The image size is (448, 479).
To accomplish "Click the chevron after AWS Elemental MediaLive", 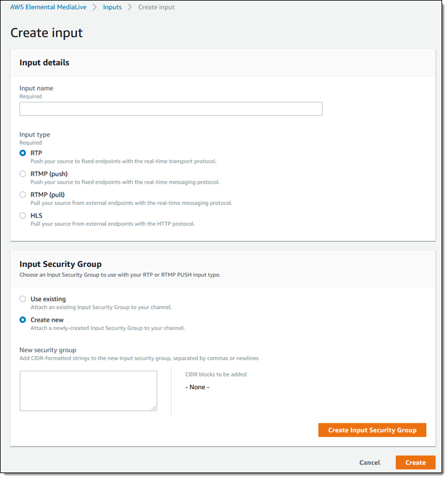I will click(94, 7).
